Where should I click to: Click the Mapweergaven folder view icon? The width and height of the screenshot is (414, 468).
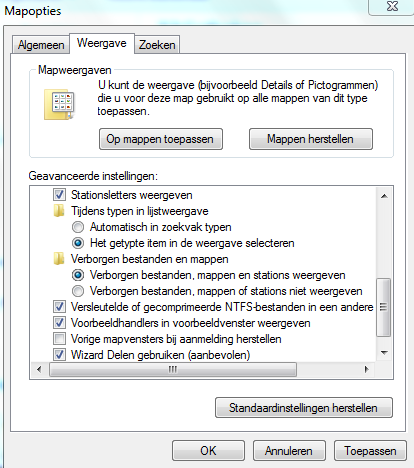click(59, 104)
